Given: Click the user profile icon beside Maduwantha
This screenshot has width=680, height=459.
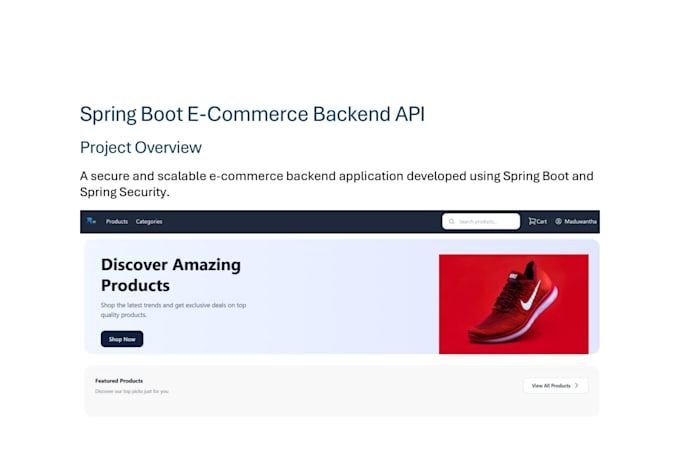Looking at the screenshot, I should tap(559, 221).
